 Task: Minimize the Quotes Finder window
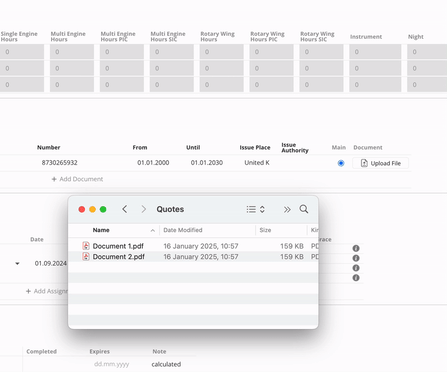click(92, 209)
